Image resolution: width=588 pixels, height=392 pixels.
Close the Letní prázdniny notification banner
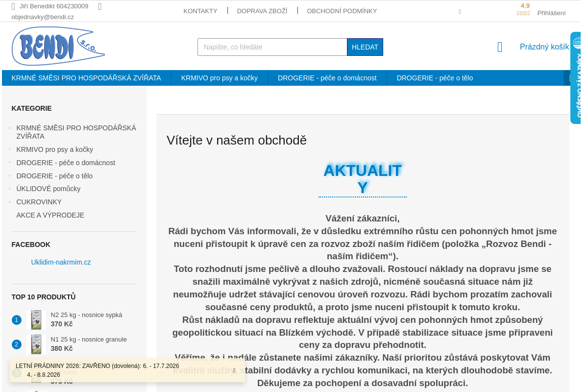pyautogui.click(x=234, y=370)
